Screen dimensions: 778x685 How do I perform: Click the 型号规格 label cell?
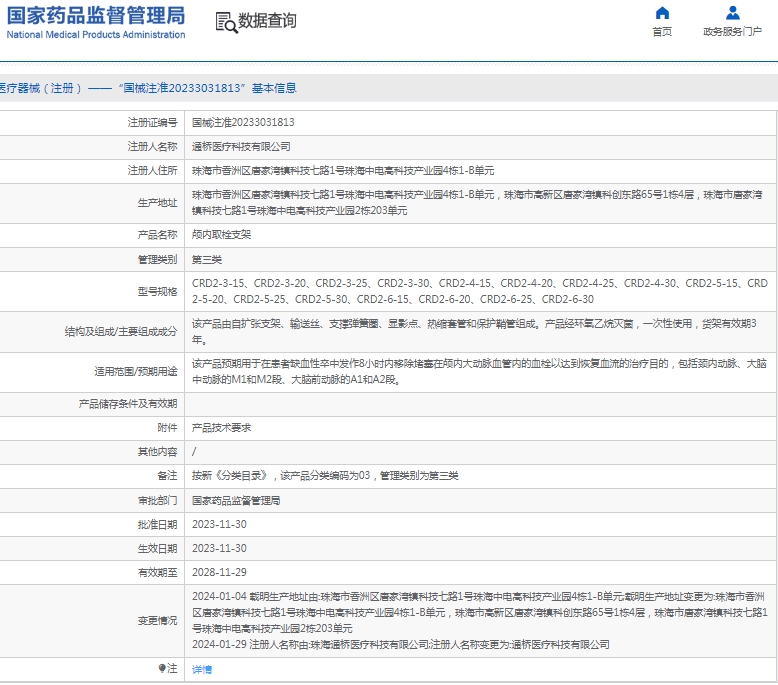click(x=92, y=291)
